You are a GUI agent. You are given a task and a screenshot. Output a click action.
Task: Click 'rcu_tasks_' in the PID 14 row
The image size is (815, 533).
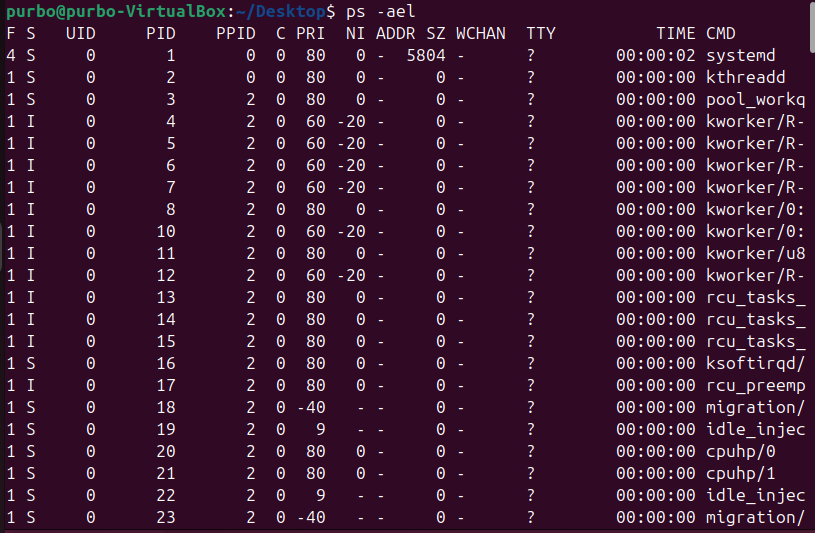[x=755, y=319]
